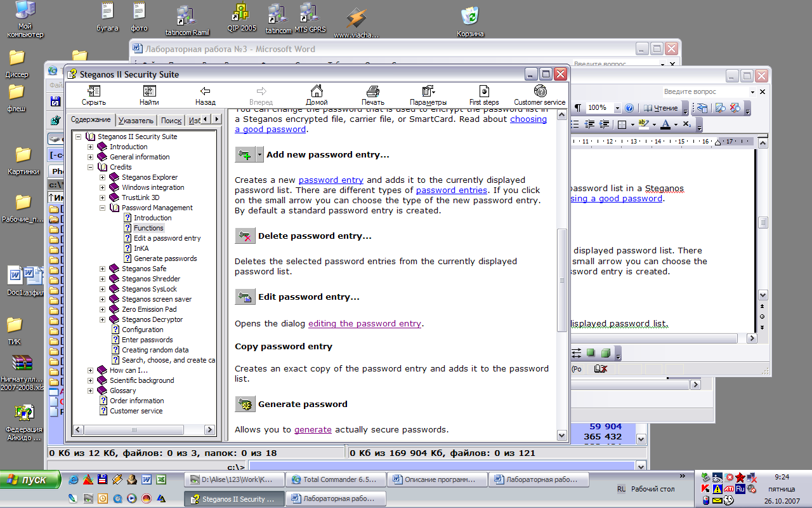812x508 pixels.
Task: Open the Order information topic
Action: (136, 401)
